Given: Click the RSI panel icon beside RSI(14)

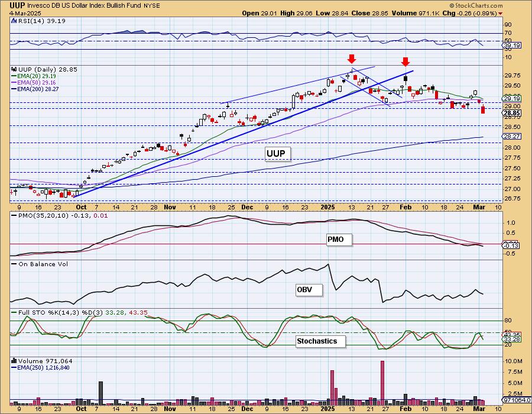Looking at the screenshot, I should [14, 21].
